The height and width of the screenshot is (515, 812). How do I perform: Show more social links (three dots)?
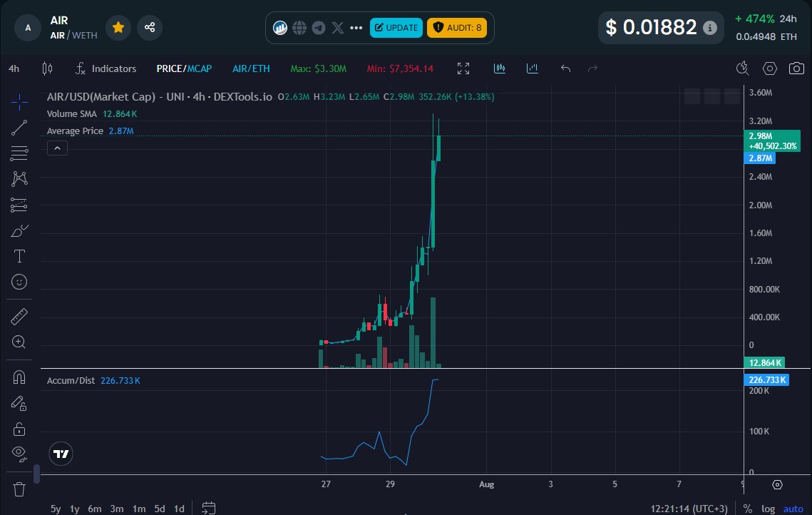click(356, 27)
